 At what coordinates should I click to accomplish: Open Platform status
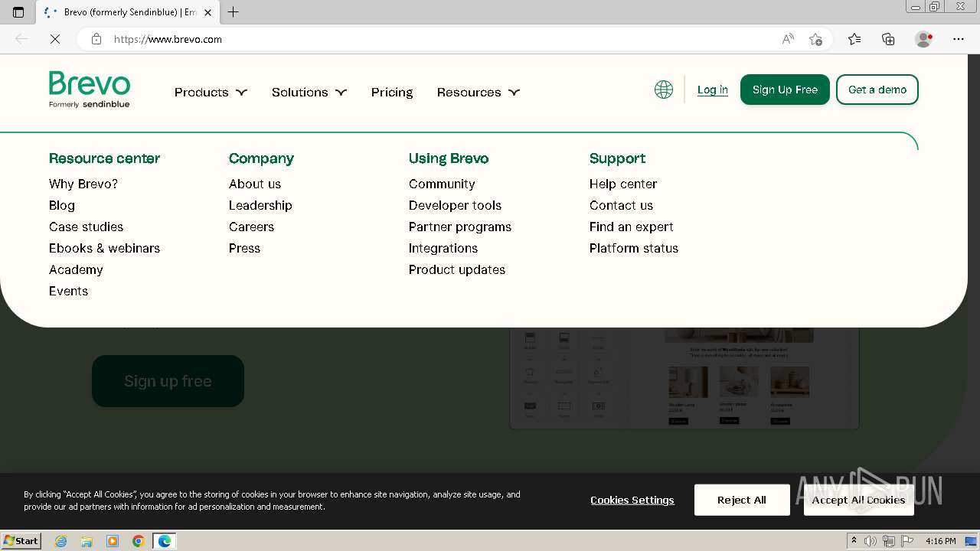coord(634,248)
